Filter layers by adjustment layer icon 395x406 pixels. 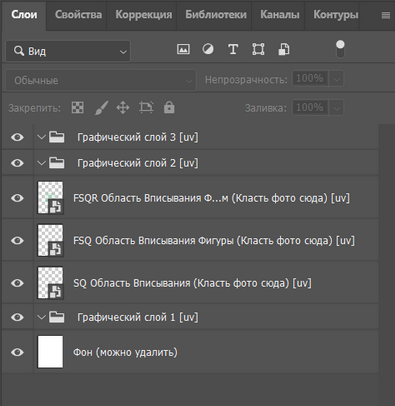[208, 49]
